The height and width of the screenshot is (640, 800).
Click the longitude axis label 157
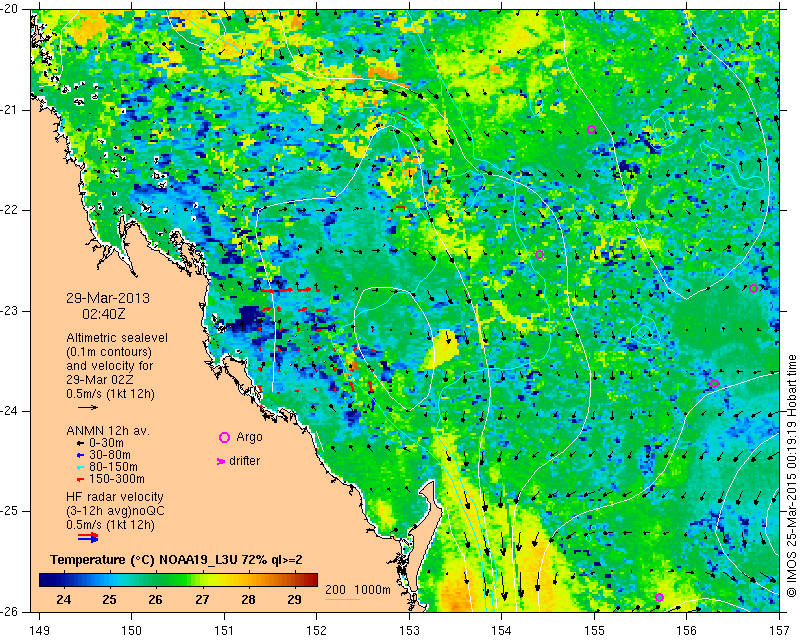[x=780, y=631]
